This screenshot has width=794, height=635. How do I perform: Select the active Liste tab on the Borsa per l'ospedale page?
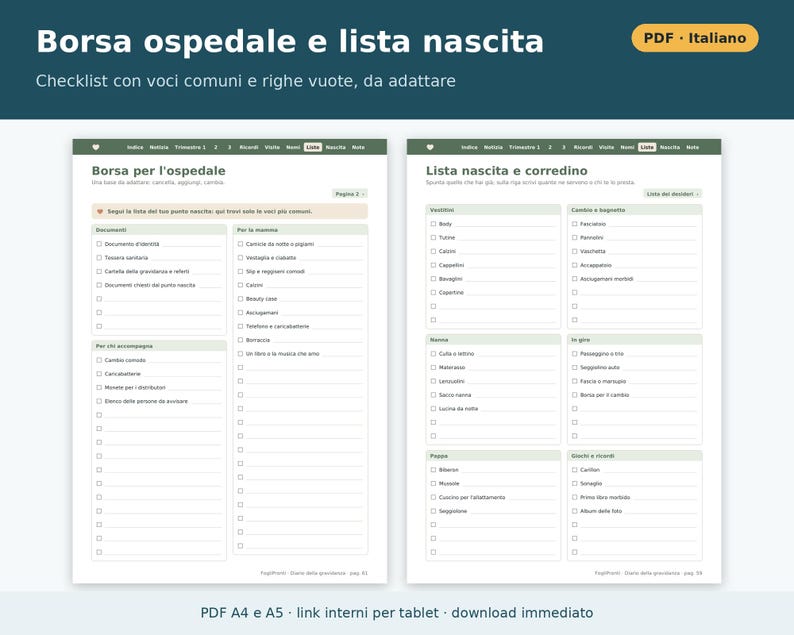(x=312, y=147)
